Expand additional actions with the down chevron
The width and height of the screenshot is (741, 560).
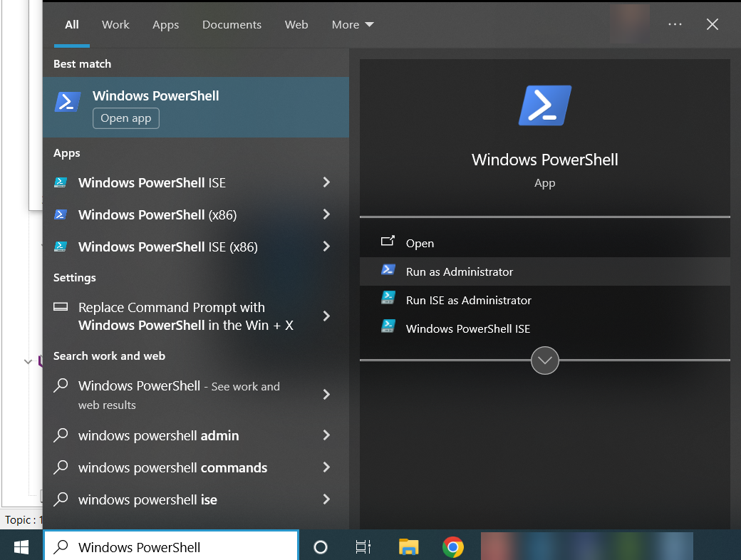(544, 361)
